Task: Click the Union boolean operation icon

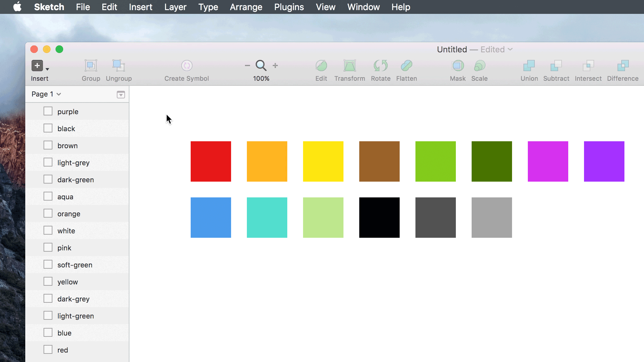Action: pos(529,66)
